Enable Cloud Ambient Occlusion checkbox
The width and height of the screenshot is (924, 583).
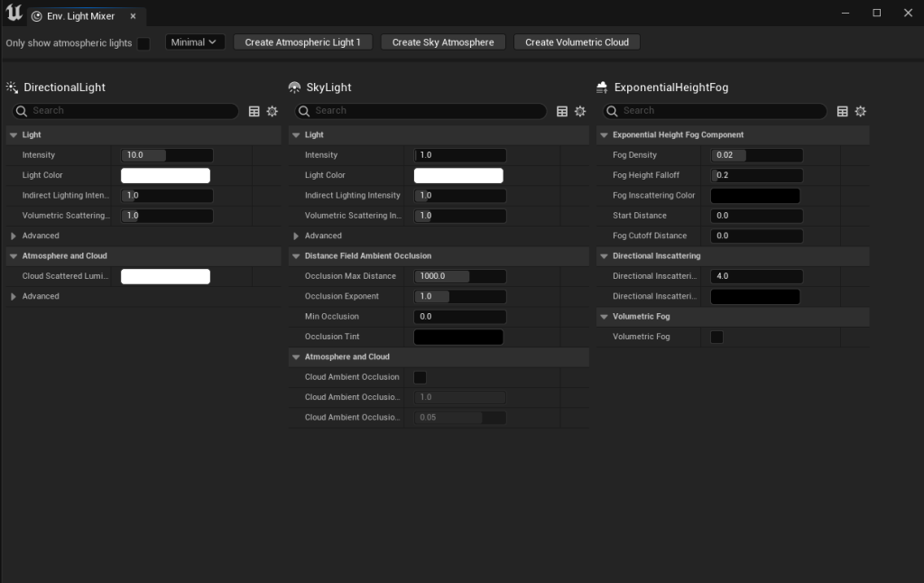[420, 377]
